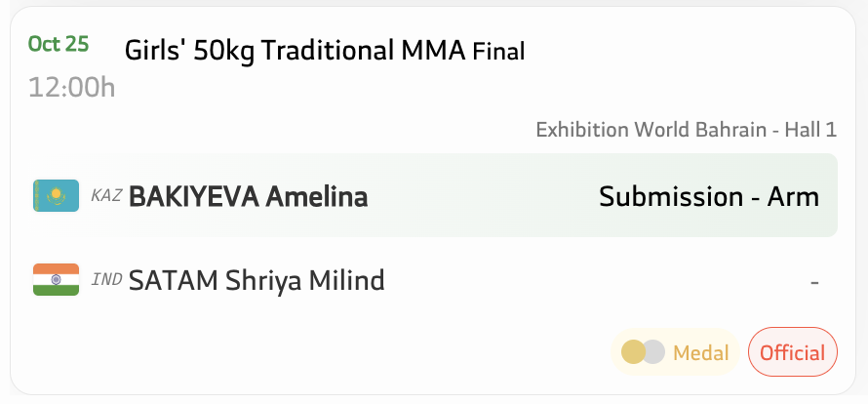Click empty space left of the Medal badge

coord(390,352)
